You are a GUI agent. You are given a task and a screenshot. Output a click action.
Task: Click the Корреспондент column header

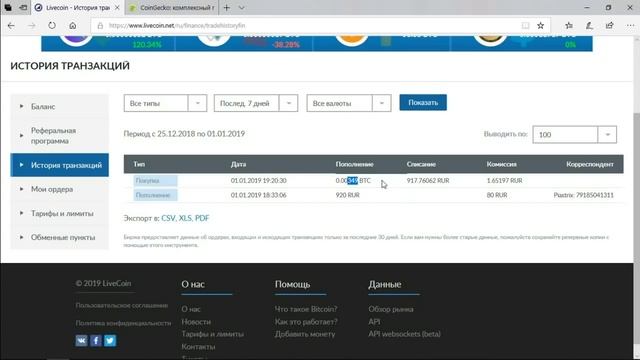point(590,164)
